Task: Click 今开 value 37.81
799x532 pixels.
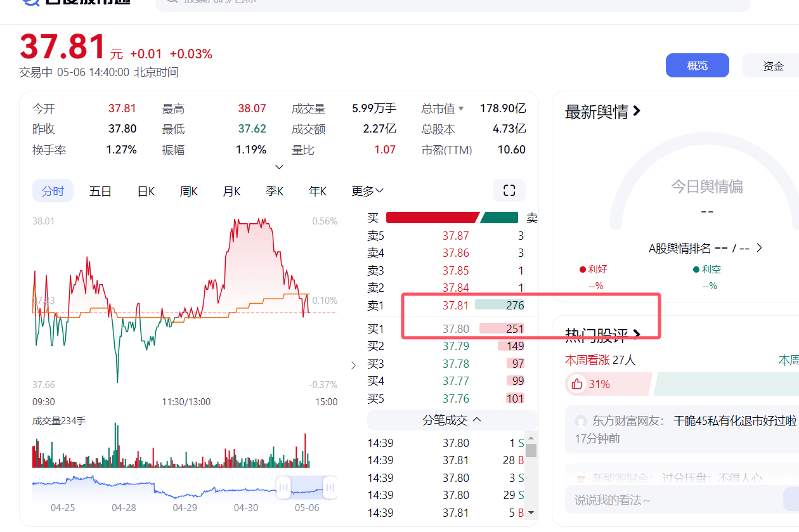Action: tap(122, 108)
